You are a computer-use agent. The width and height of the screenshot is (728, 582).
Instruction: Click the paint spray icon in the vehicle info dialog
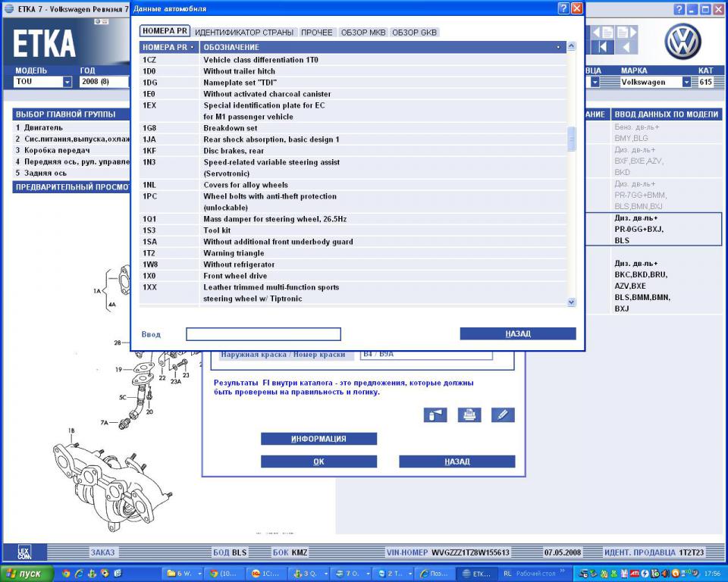point(435,415)
